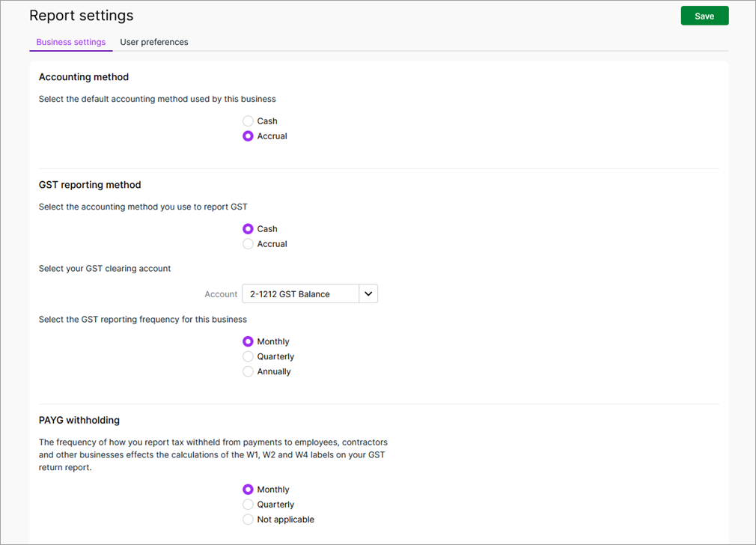This screenshot has height=545, width=756.
Task: Choose Accrual for GST reporting method
Action: [x=248, y=244]
